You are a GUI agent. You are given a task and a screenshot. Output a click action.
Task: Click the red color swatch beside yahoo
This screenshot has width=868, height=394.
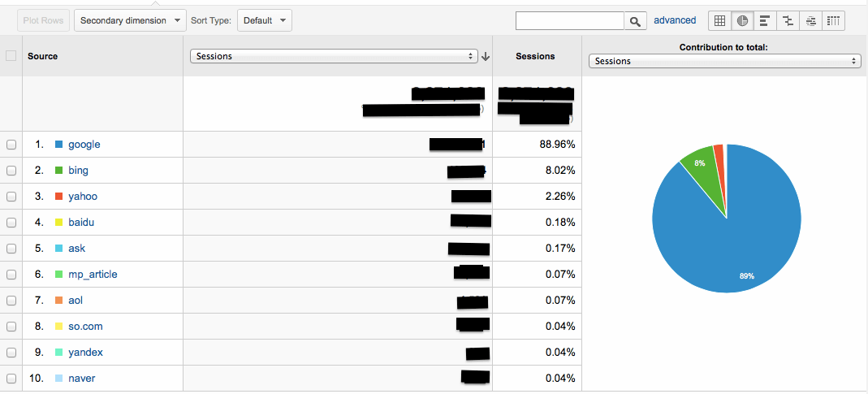(x=58, y=197)
